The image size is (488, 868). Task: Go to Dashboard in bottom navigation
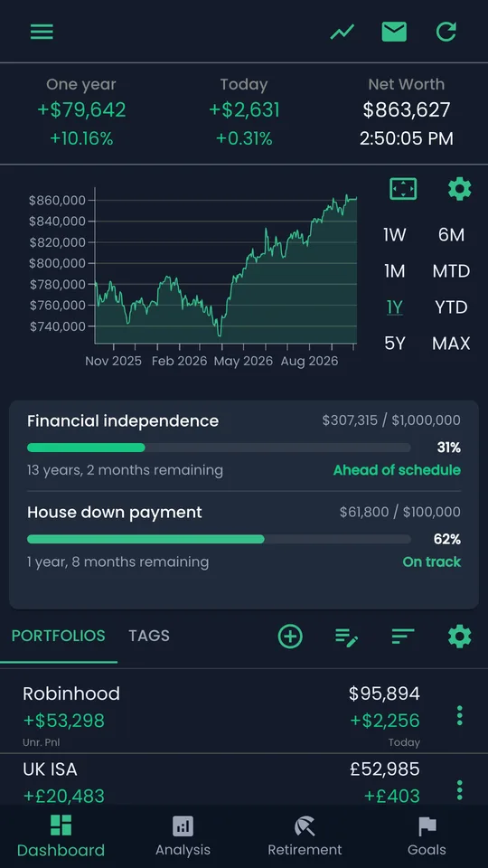coord(61,835)
